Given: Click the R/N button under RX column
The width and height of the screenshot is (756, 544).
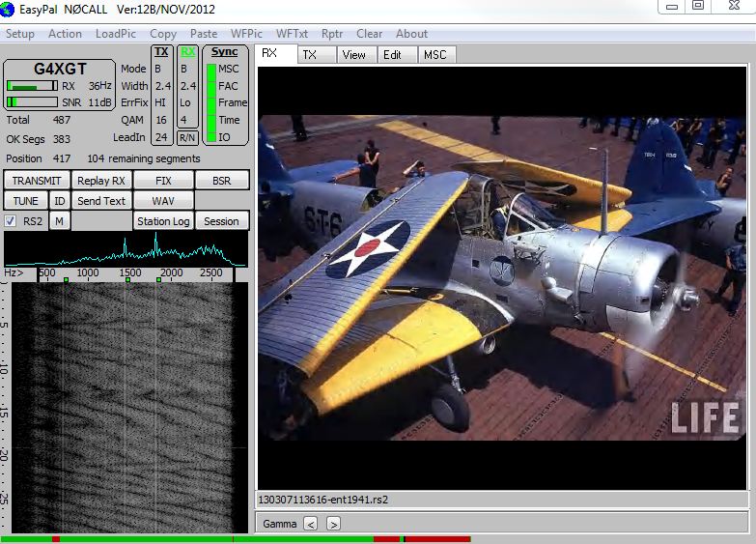Looking at the screenshot, I should tap(187, 137).
